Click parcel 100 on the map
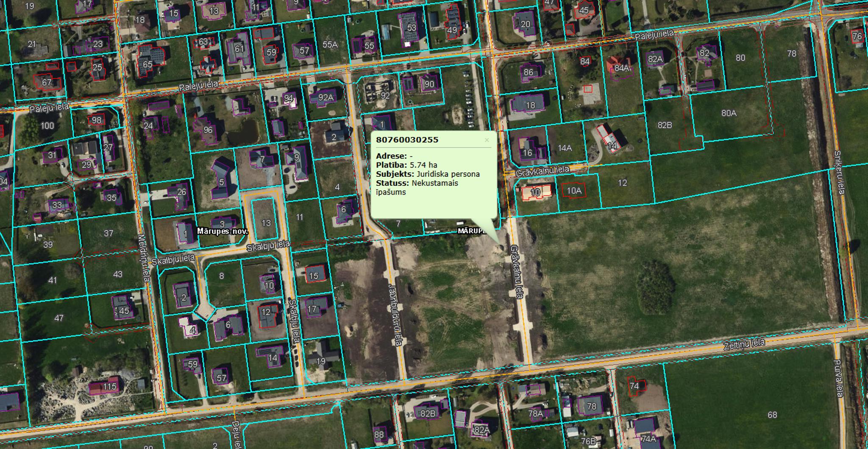Image resolution: width=868 pixels, height=449 pixels. pyautogui.click(x=47, y=125)
